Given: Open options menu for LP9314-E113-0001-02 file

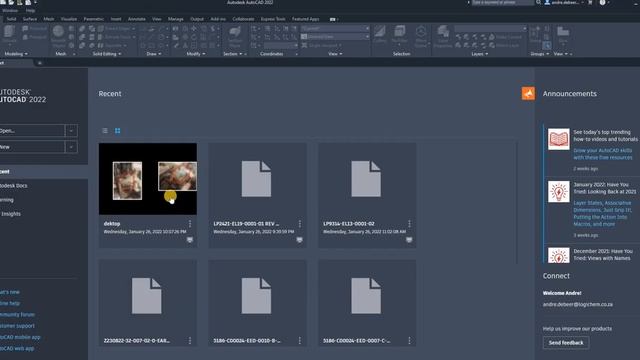Looking at the screenshot, I should 409,224.
